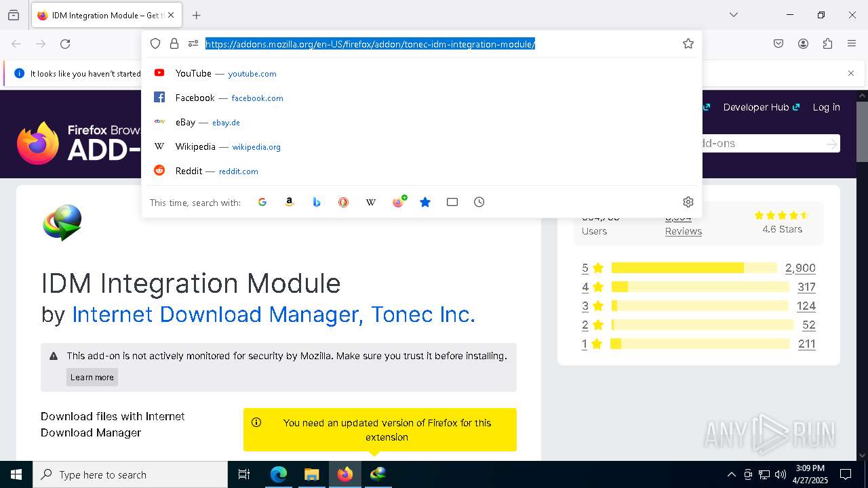868x488 pixels.
Task: Open Internet Download Manager taskbar icon
Action: pyautogui.click(x=378, y=474)
